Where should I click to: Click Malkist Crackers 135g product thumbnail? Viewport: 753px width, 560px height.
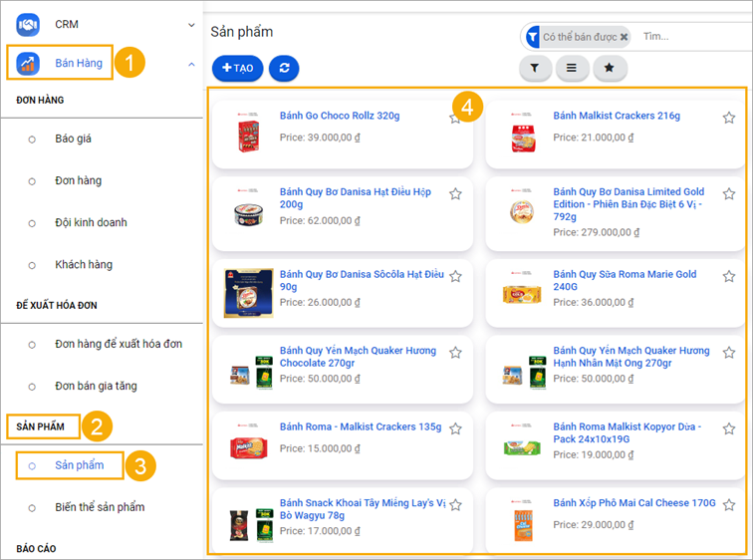pos(248,442)
